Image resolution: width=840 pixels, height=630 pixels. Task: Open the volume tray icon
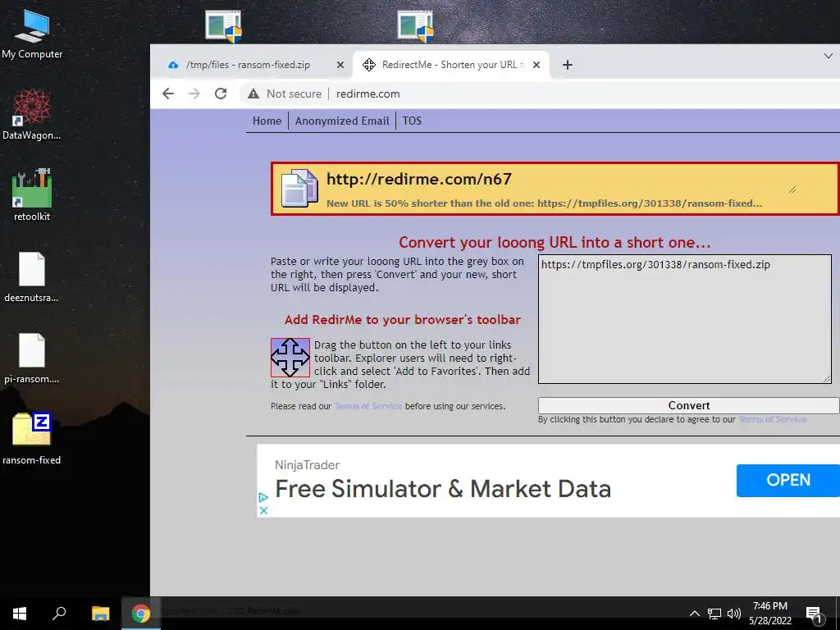pos(734,614)
